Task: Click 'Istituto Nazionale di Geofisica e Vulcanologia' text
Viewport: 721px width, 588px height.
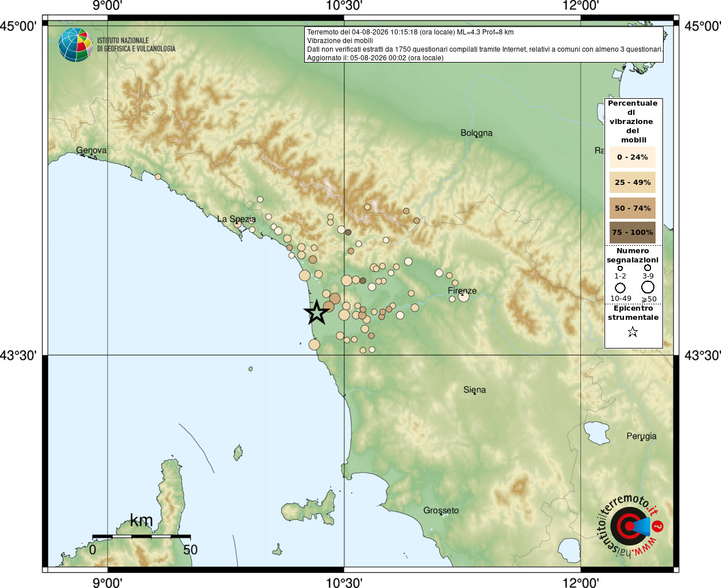Action: (x=136, y=45)
